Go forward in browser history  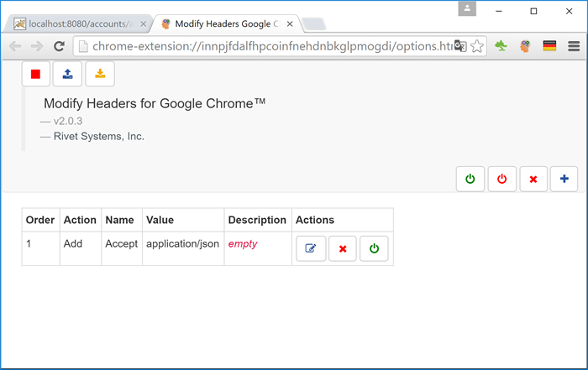pos(37,46)
